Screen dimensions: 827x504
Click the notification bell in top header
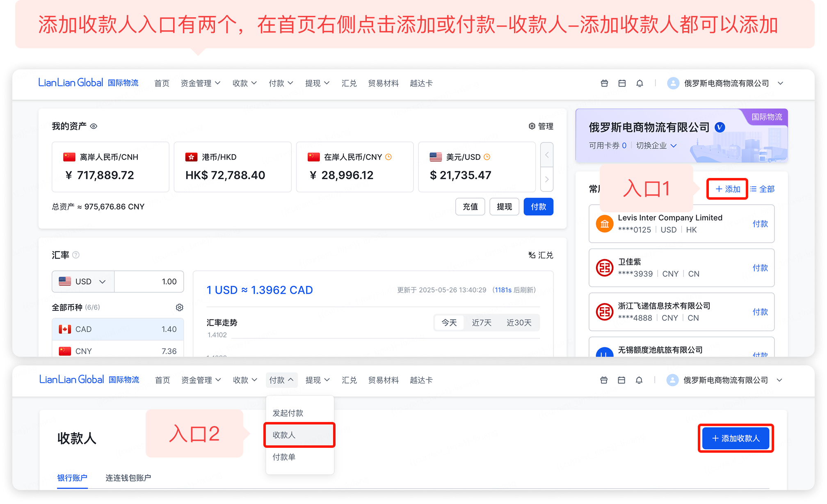pos(640,83)
